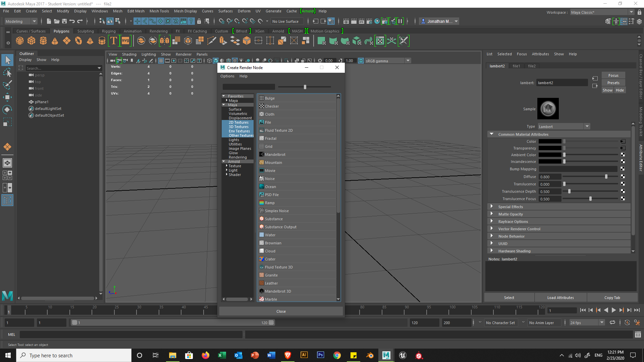Viewport: 644px width, 362px height.
Task: Click the lambert2 Color swatch
Action: click(x=550, y=141)
